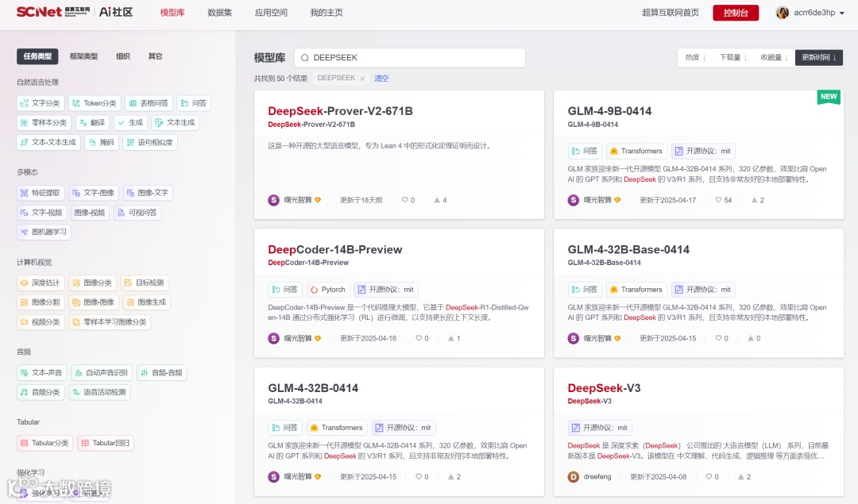
Task: Toggle the 表格问答 task filter
Action: (149, 103)
